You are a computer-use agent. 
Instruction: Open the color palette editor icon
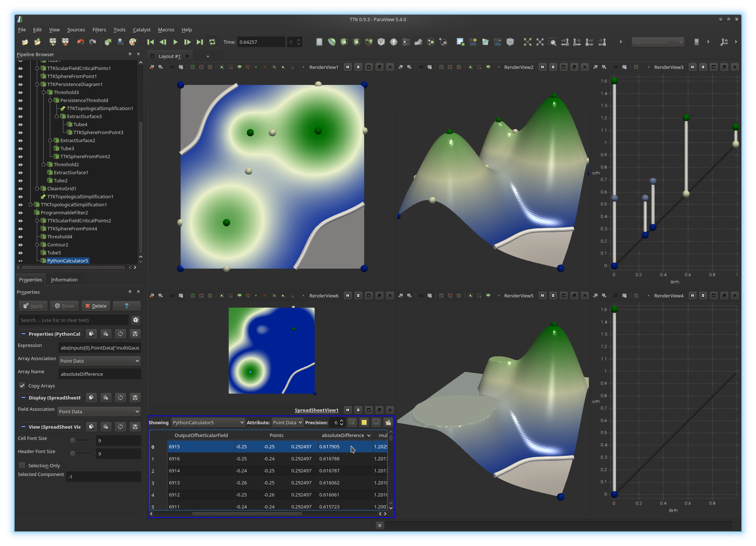[x=133, y=42]
